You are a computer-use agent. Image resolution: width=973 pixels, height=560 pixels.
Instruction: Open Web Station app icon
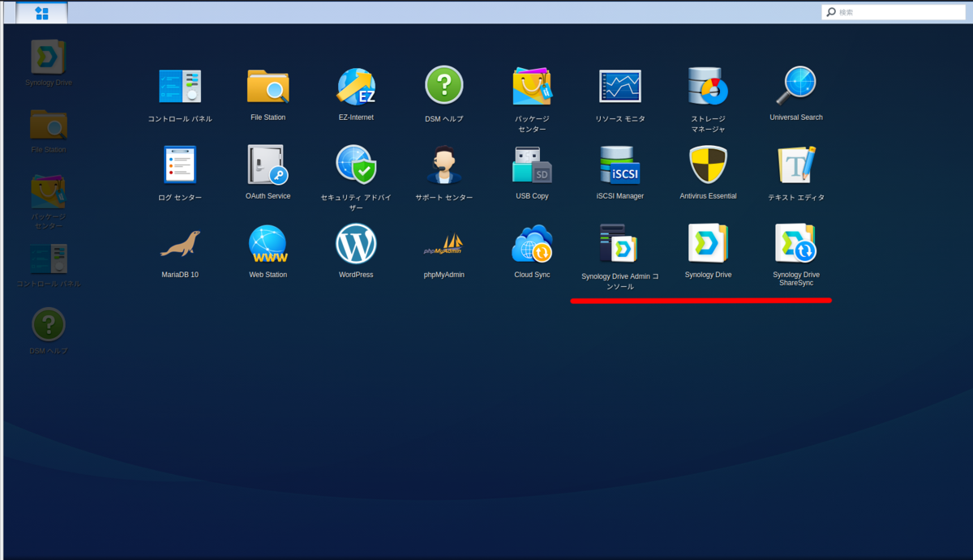[x=268, y=244]
